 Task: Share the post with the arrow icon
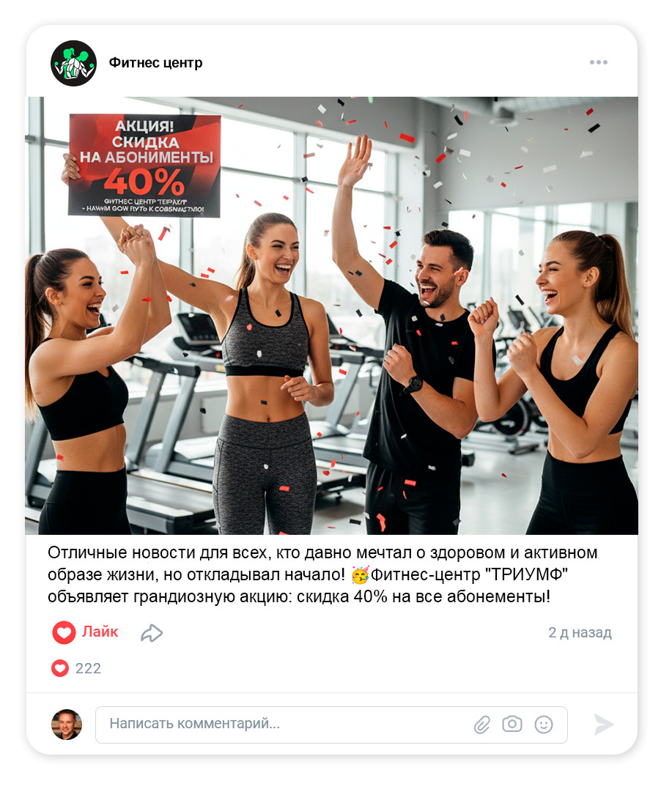(x=152, y=633)
